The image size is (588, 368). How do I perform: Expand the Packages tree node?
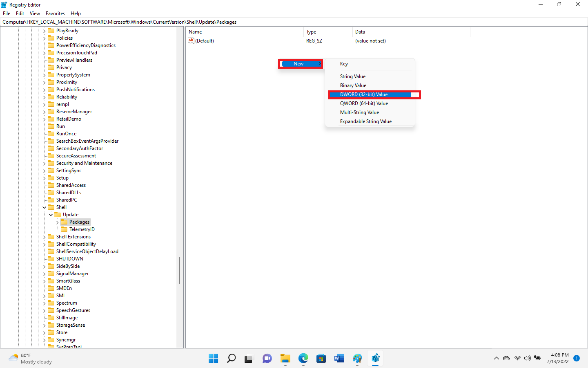point(58,222)
